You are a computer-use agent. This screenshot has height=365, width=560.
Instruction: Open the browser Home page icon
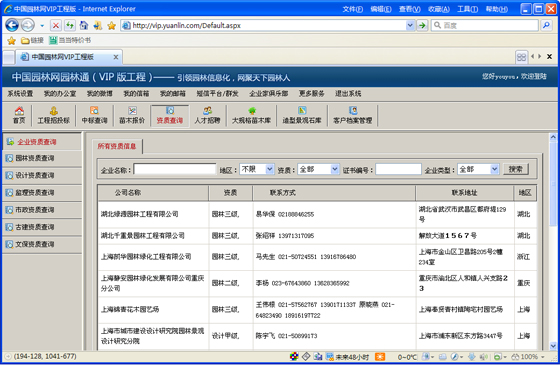84,25
